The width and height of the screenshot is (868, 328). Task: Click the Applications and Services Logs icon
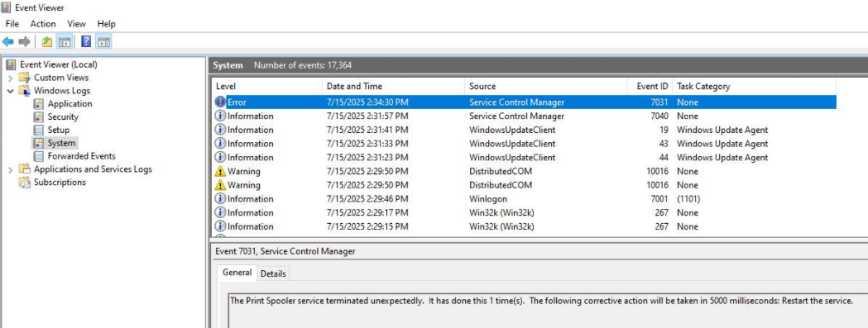coord(24,169)
